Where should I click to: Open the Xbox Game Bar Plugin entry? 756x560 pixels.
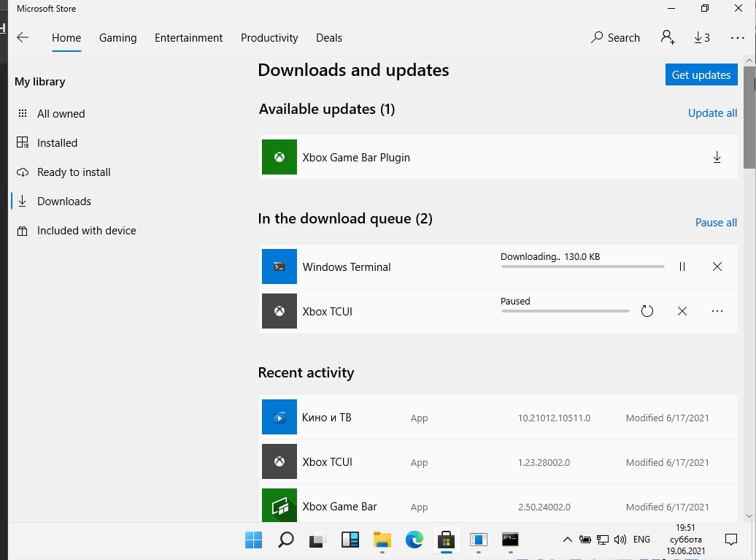point(498,157)
